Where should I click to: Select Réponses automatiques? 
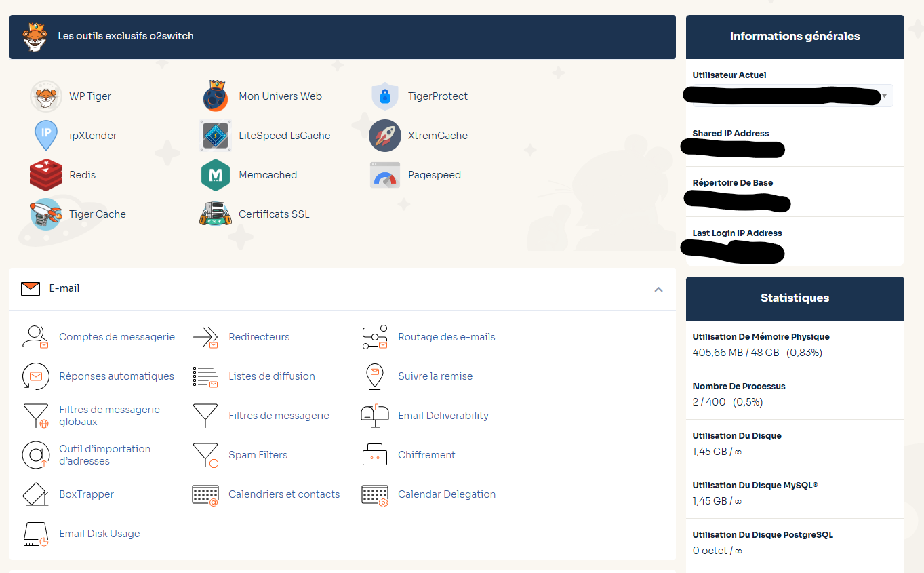click(117, 376)
